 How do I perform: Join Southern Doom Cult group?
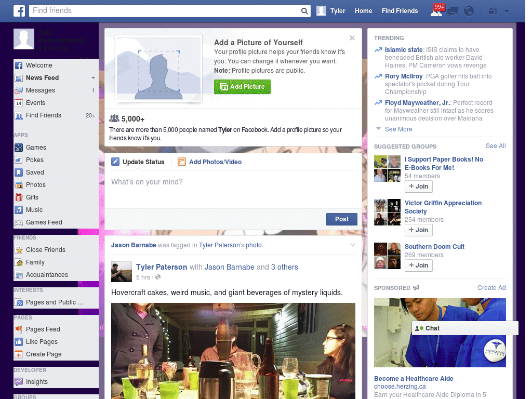[418, 265]
